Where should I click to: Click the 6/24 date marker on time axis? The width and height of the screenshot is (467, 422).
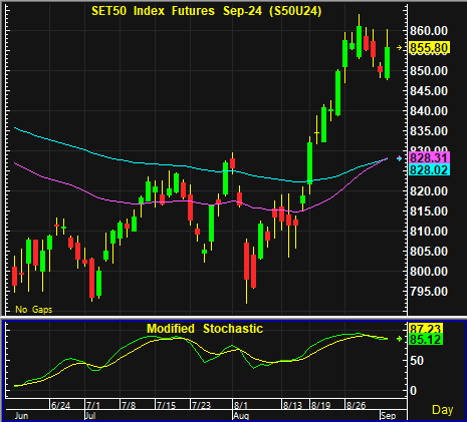point(61,406)
